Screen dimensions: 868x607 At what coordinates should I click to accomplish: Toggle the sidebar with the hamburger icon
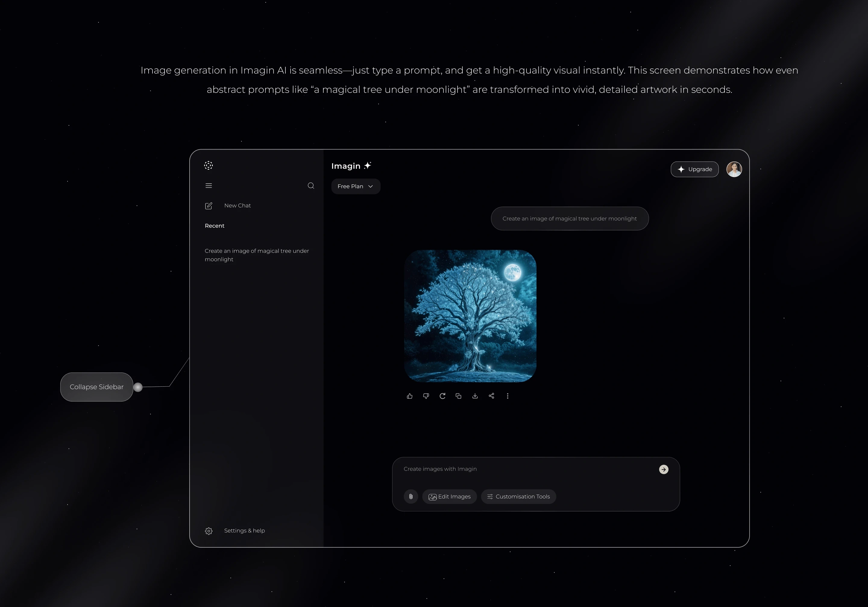click(x=208, y=186)
